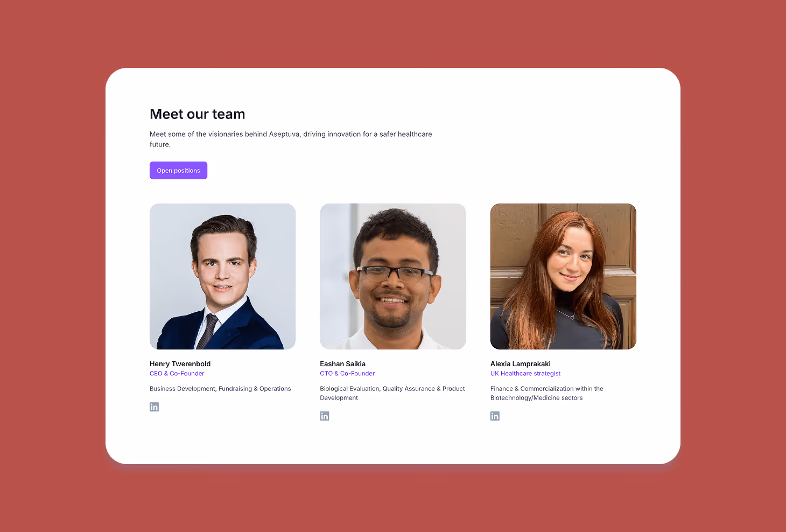The image size is (786, 532).
Task: Open Henry Twerenbold's LinkedIn profile icon
Action: point(154,407)
